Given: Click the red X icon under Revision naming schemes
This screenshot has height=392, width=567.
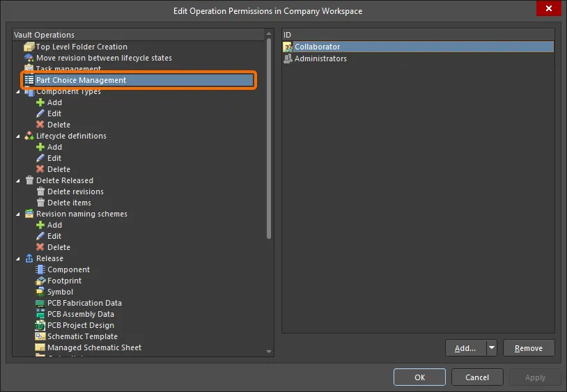Looking at the screenshot, I should (40, 247).
